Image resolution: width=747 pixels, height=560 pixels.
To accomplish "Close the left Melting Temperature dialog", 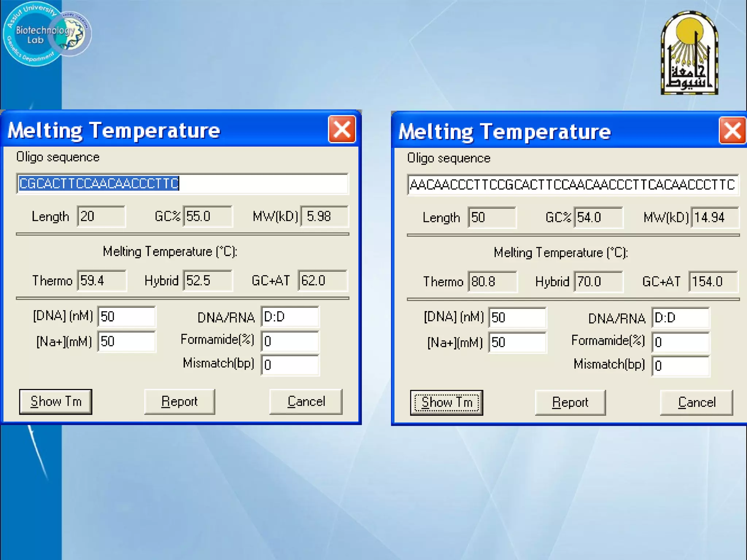I will click(342, 129).
